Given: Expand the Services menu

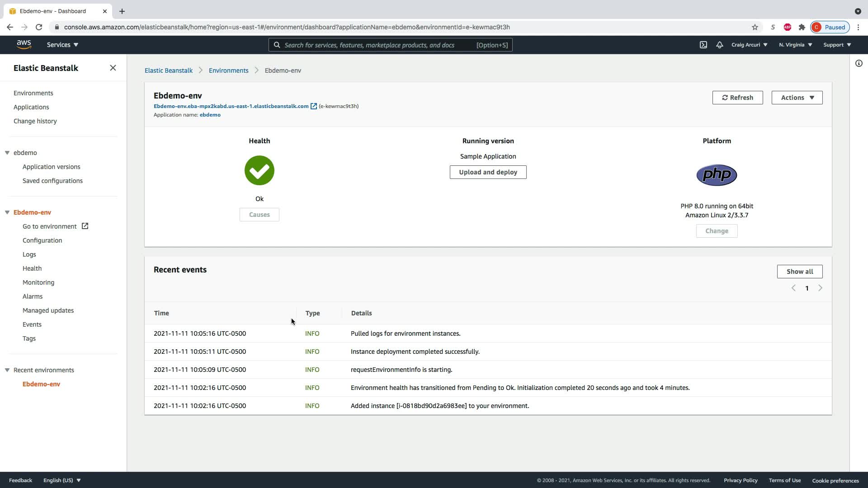Looking at the screenshot, I should click(x=62, y=45).
